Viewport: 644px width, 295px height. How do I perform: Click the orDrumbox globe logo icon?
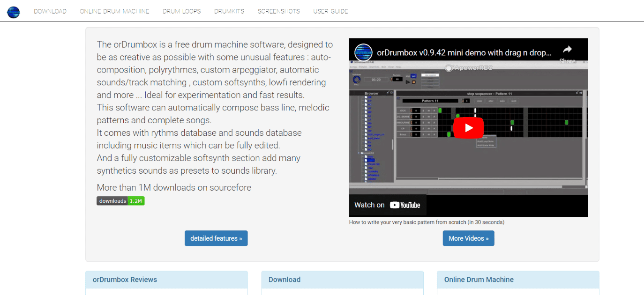[14, 12]
